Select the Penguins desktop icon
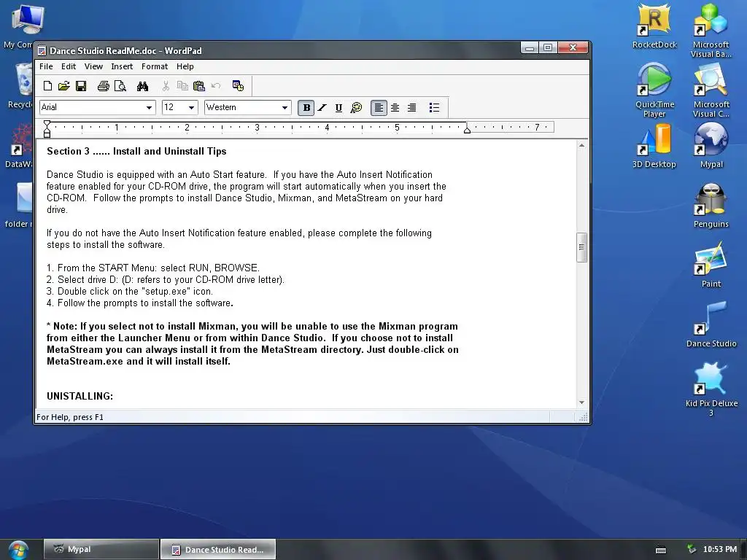The image size is (747, 560). click(711, 205)
